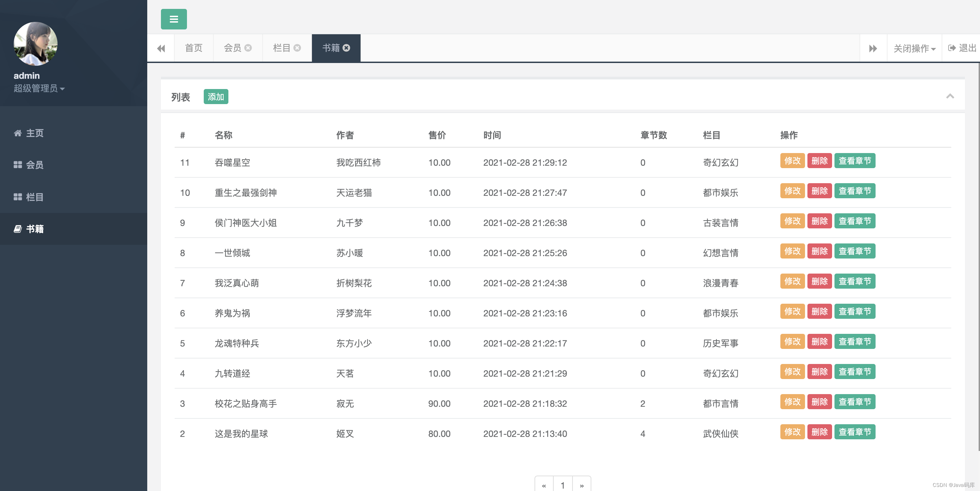Close the 书籍 tab via x icon
The height and width of the screenshot is (491, 980).
[x=346, y=48]
